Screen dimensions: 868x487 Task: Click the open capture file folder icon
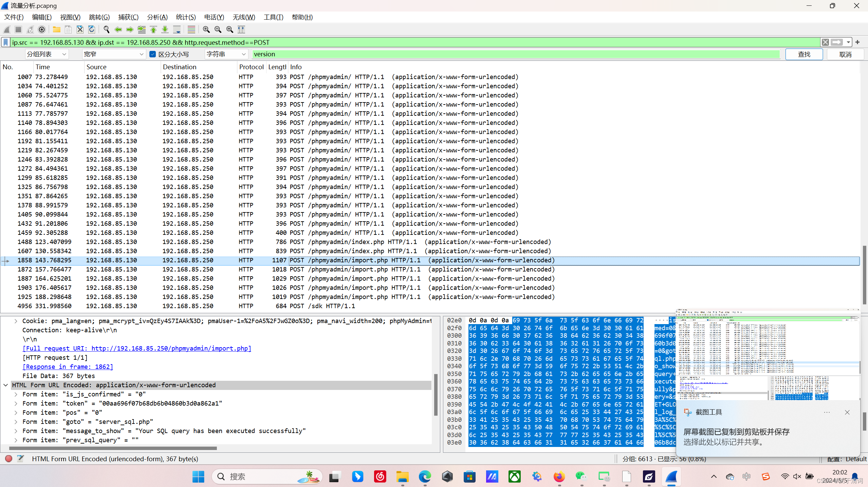click(x=56, y=30)
